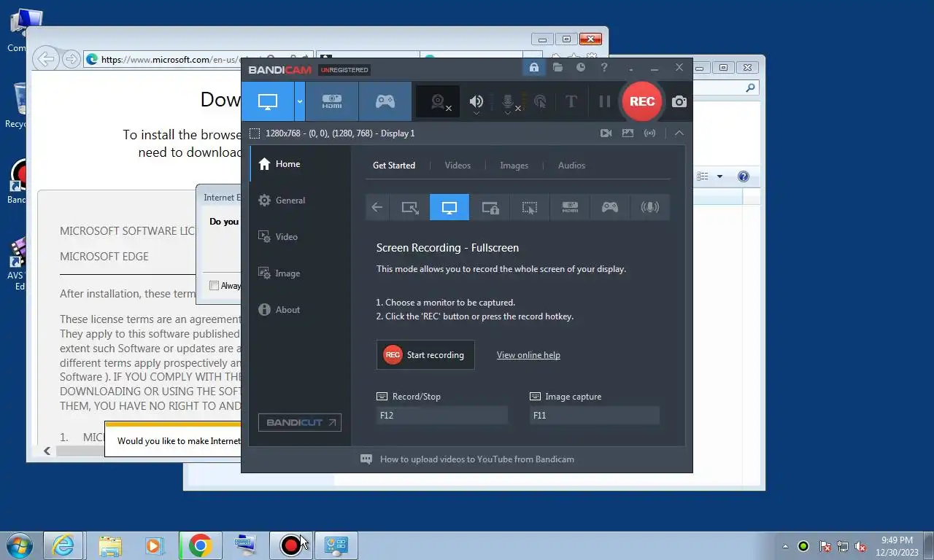Select rectangle-on-screen mode in the mode row

click(x=410, y=207)
